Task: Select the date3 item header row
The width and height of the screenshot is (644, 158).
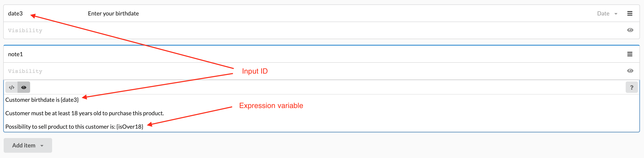Action: click(x=15, y=13)
